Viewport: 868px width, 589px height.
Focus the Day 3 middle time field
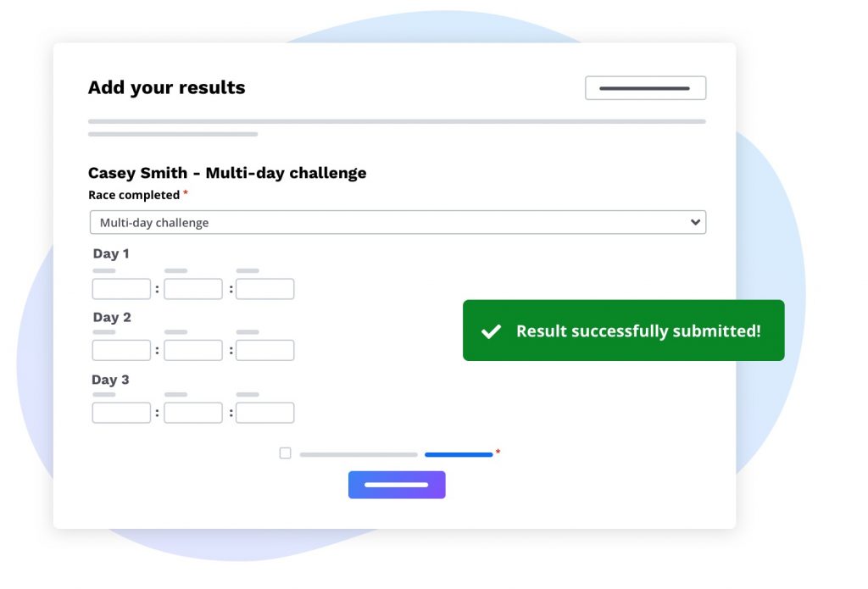pos(193,413)
